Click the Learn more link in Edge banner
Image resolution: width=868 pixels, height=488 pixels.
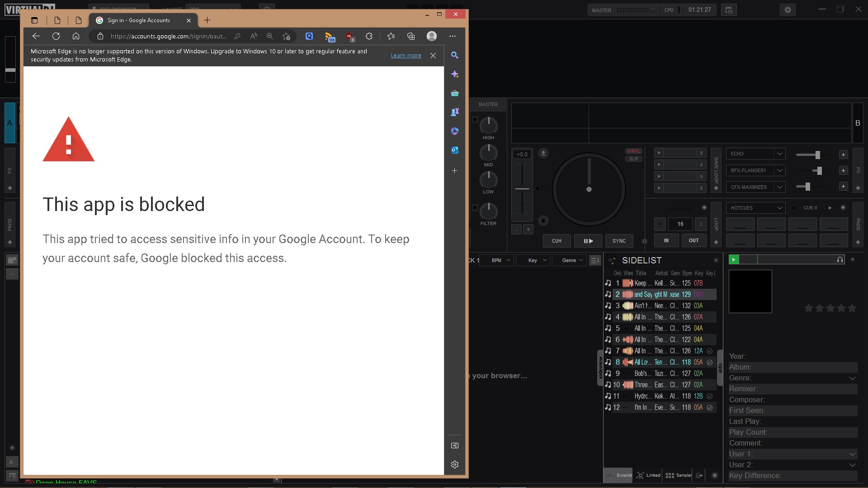coord(406,56)
